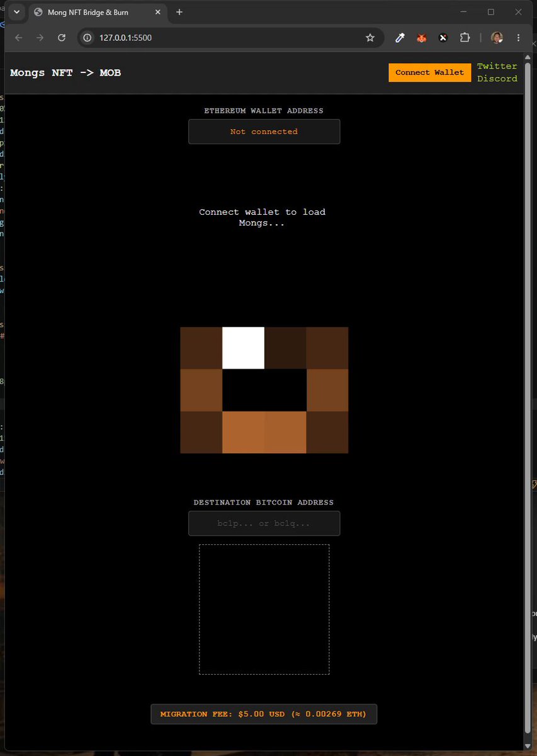
Task: Click the Destination Bitcoin Address input field
Action: pos(264,524)
